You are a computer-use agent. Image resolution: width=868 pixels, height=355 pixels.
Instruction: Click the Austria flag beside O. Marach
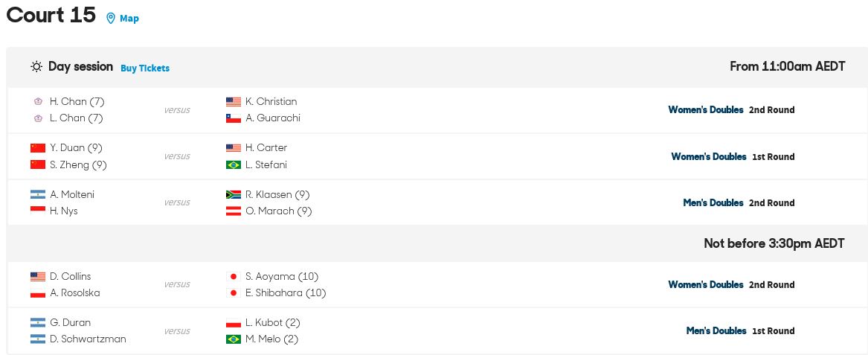pyautogui.click(x=234, y=211)
